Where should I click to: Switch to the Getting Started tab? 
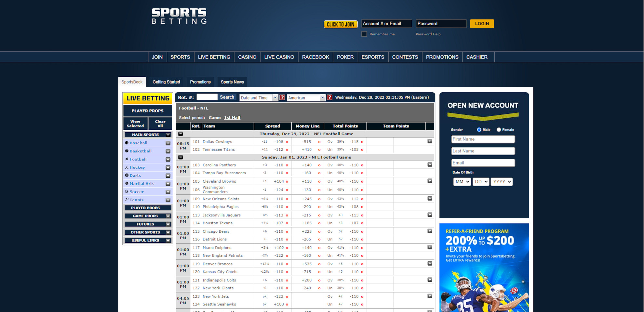[166, 82]
